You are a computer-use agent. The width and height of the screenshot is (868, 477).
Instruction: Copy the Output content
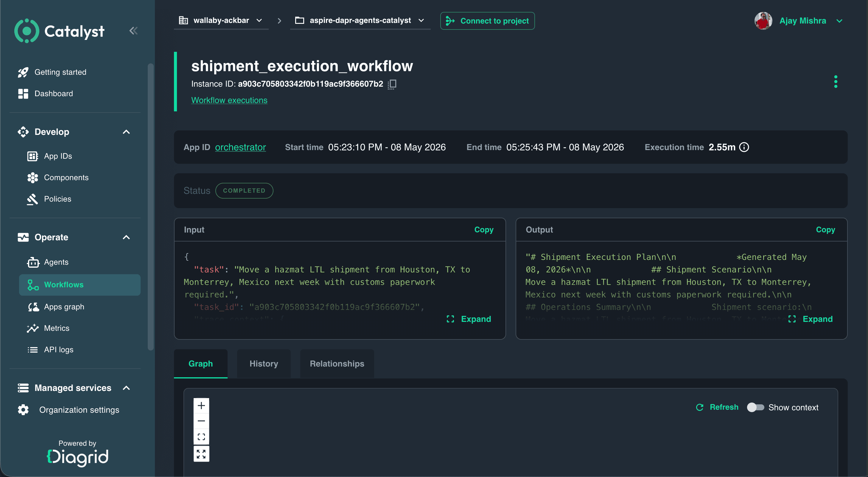pyautogui.click(x=825, y=230)
